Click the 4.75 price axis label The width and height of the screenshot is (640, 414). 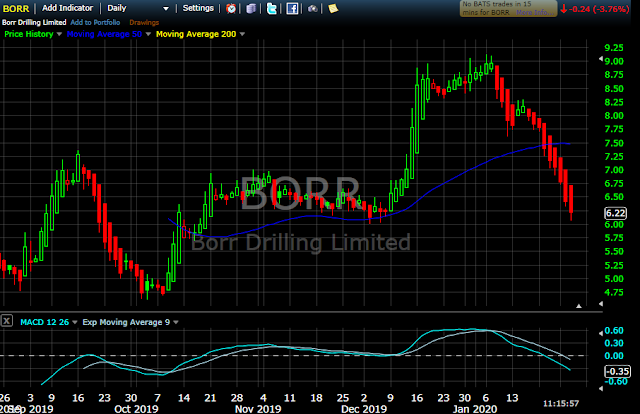point(614,292)
